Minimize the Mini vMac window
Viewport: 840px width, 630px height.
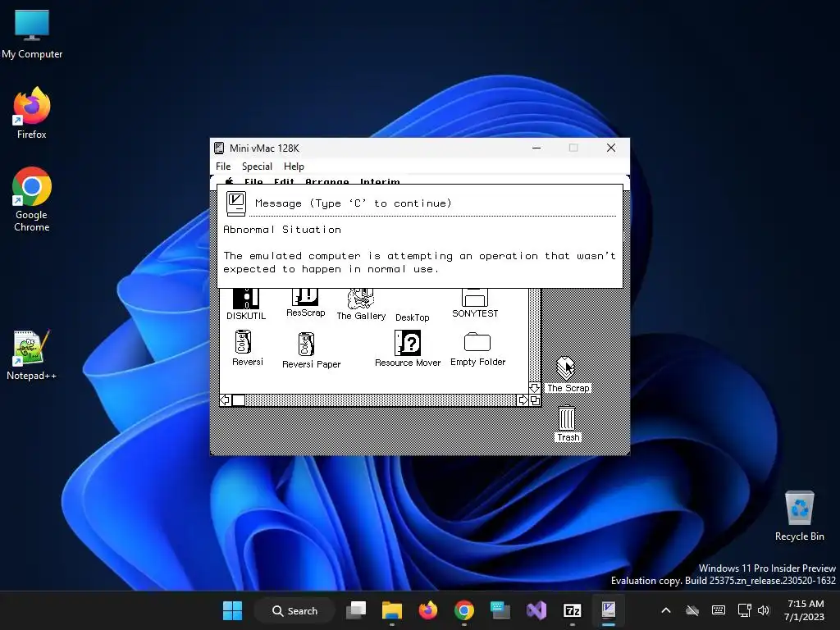pyautogui.click(x=536, y=148)
